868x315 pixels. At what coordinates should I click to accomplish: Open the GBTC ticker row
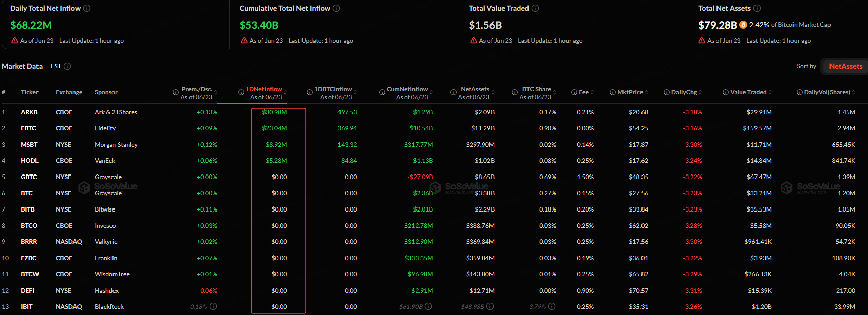(x=434, y=177)
